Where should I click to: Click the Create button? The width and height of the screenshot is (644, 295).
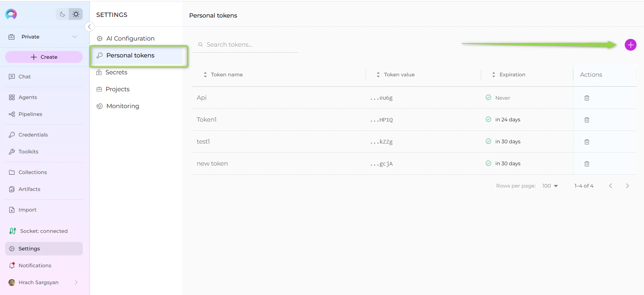[x=44, y=57]
